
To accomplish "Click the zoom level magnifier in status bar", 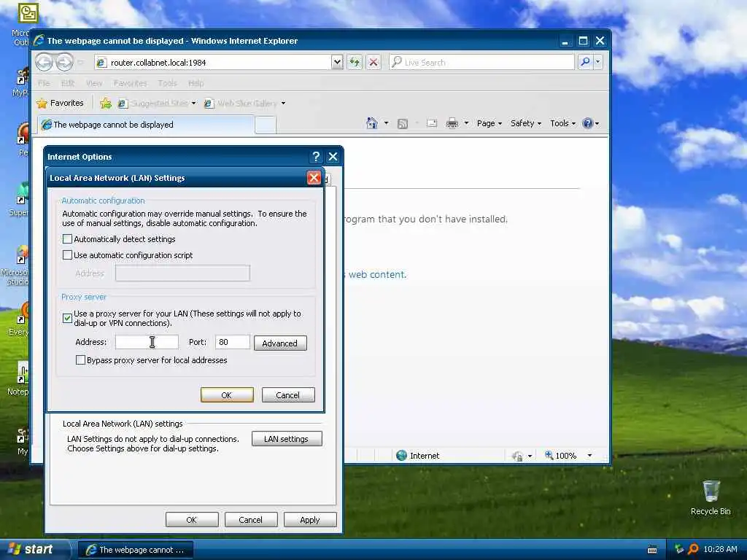I will [x=549, y=455].
